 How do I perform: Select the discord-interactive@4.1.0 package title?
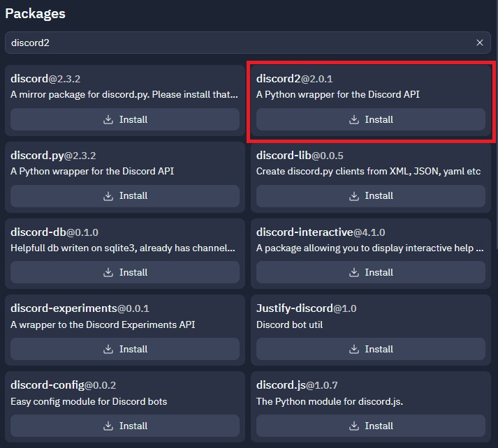321,232
